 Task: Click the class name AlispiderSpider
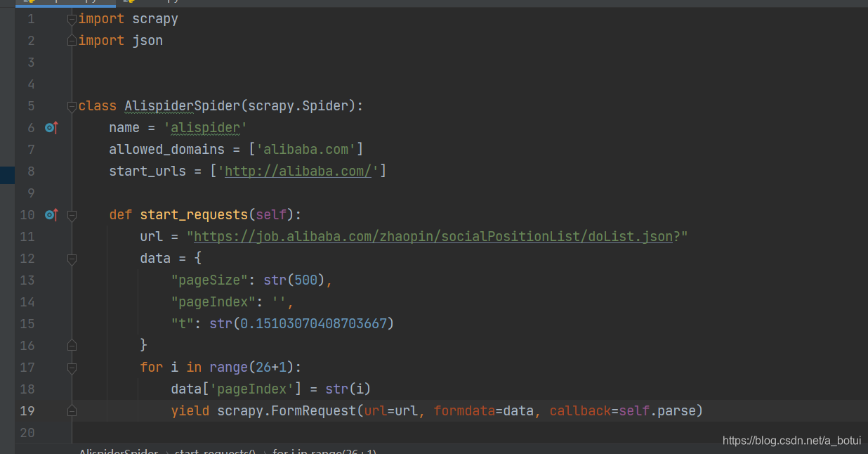183,106
